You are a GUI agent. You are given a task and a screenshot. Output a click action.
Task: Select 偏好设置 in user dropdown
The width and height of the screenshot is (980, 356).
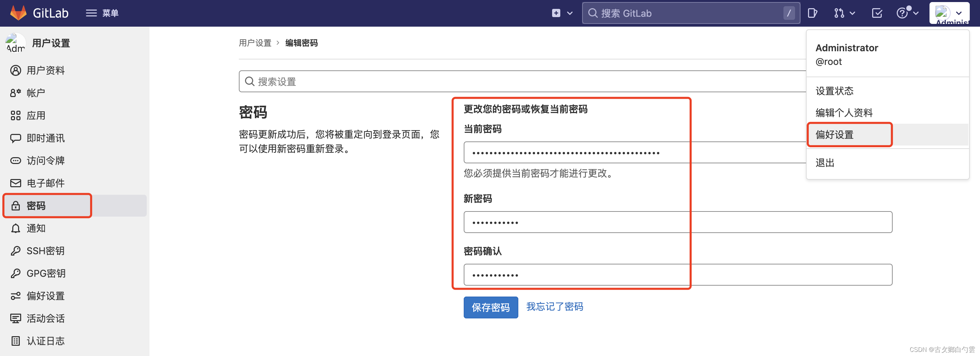coord(887,134)
